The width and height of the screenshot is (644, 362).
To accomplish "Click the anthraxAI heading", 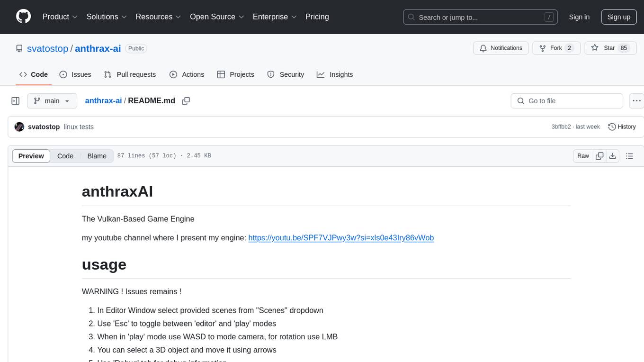I will (117, 191).
